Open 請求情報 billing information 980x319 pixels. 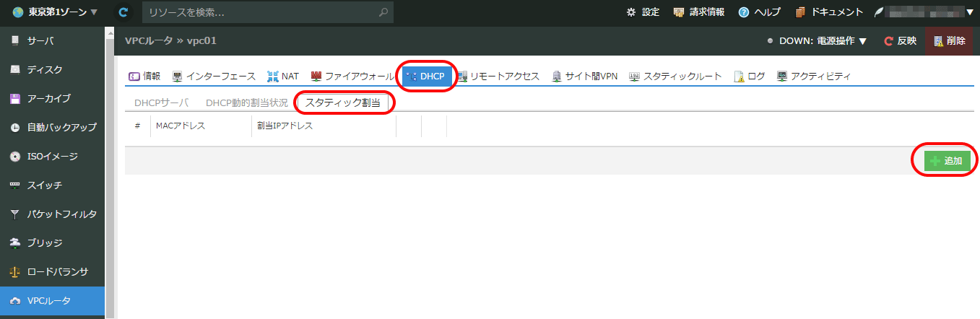[698, 12]
